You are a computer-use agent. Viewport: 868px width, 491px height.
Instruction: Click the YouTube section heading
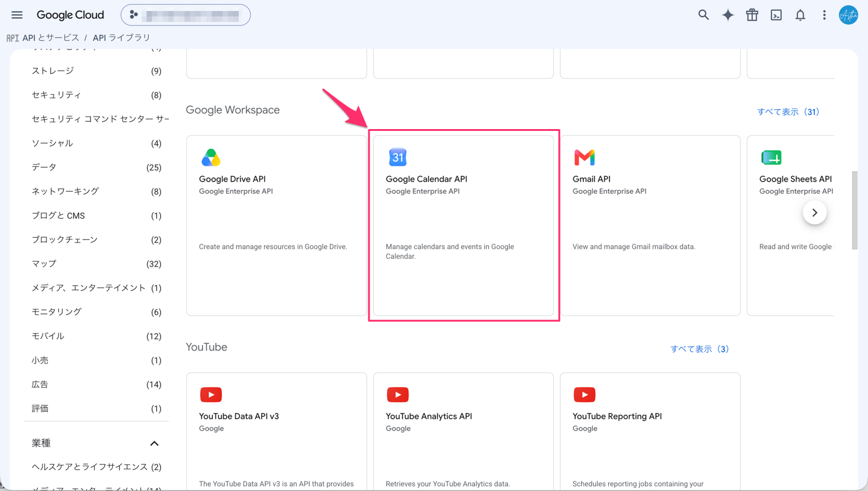(x=206, y=347)
